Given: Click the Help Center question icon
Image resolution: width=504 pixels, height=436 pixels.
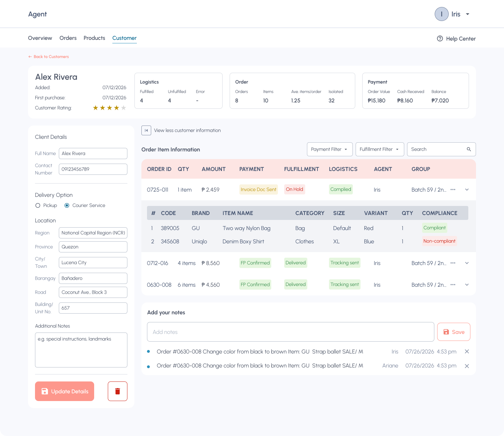Looking at the screenshot, I should [x=440, y=38].
